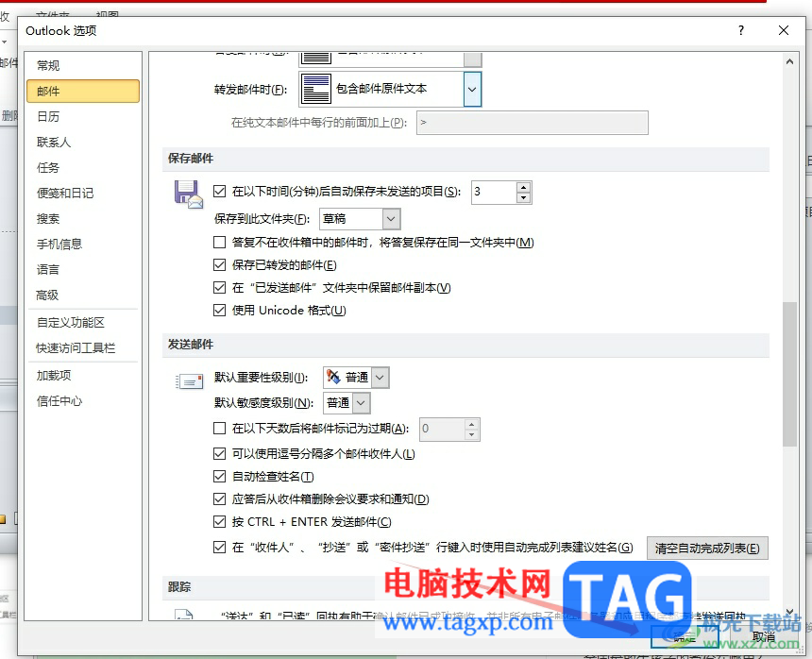This screenshot has width=812, height=659.
Task: Expand the 转发邮件时 dropdown
Action: point(472,89)
